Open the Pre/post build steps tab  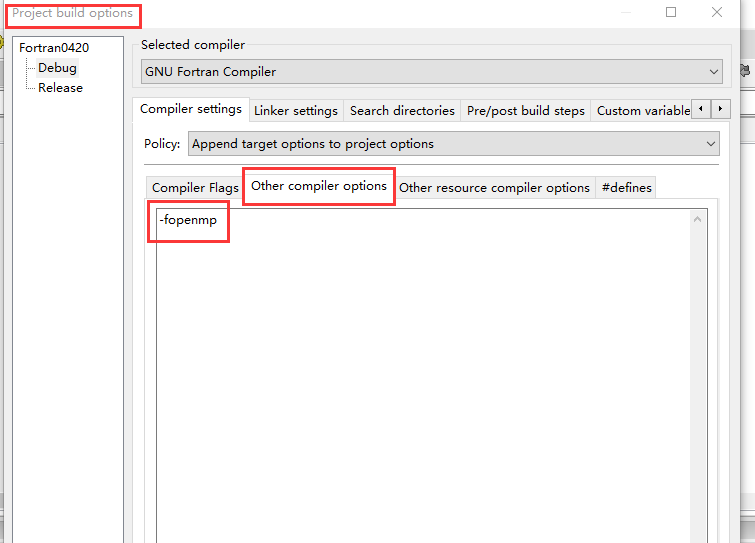525,110
